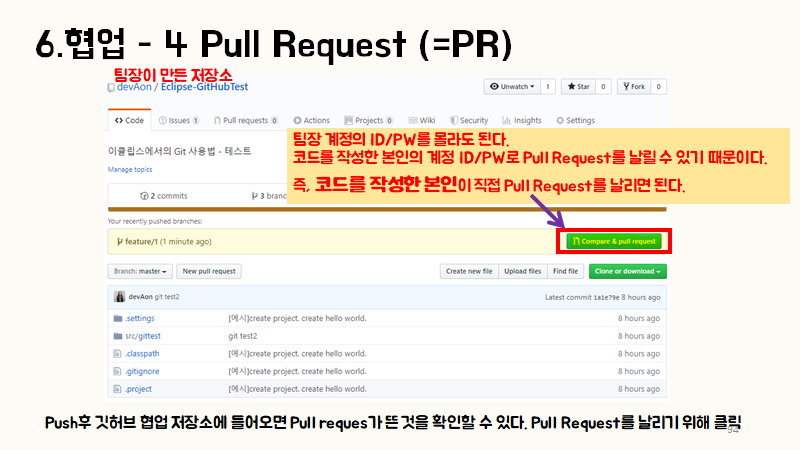Click the branch icon beside feature/1

(x=119, y=241)
